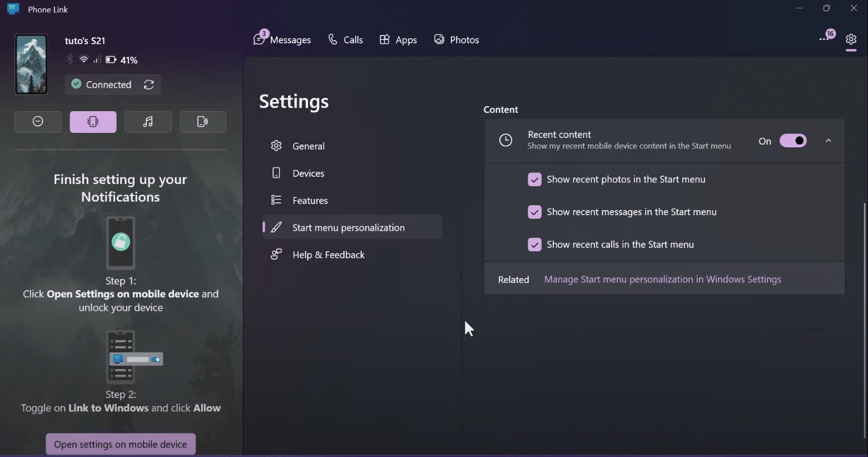Click the Wi-Fi status icon

point(84,59)
